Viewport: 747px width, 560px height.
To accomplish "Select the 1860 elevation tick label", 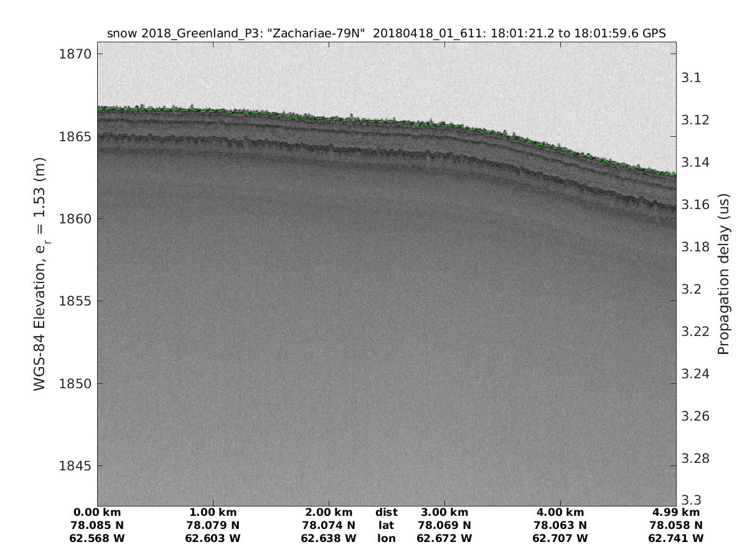I will [76, 219].
